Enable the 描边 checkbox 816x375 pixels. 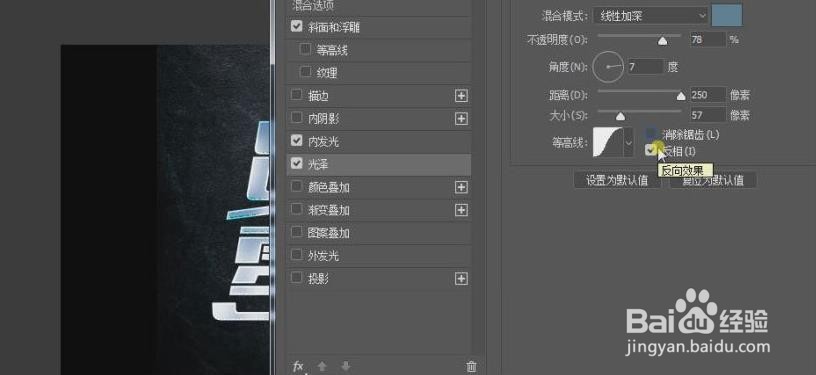point(297,95)
